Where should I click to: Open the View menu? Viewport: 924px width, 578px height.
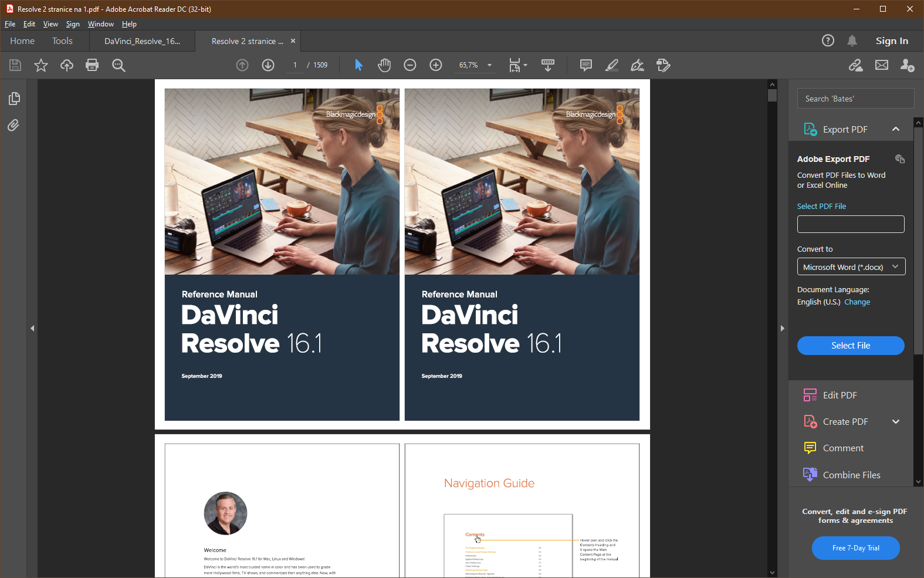click(50, 24)
